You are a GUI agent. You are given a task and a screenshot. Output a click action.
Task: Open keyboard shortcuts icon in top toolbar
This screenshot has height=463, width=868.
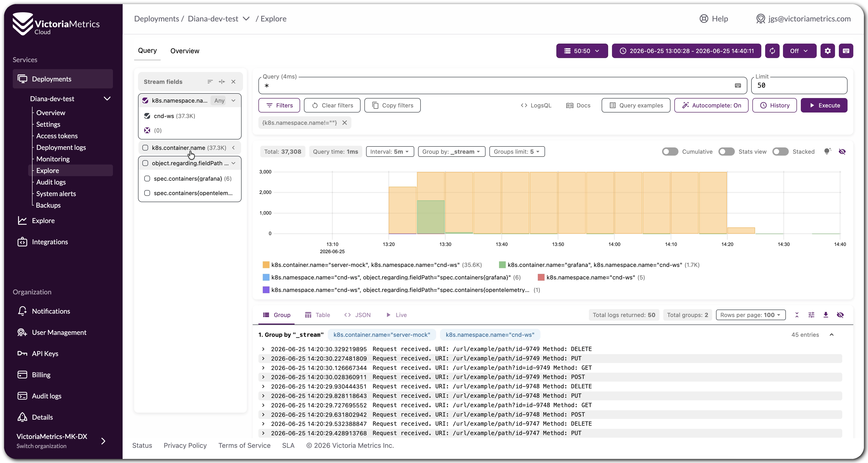[x=846, y=51]
